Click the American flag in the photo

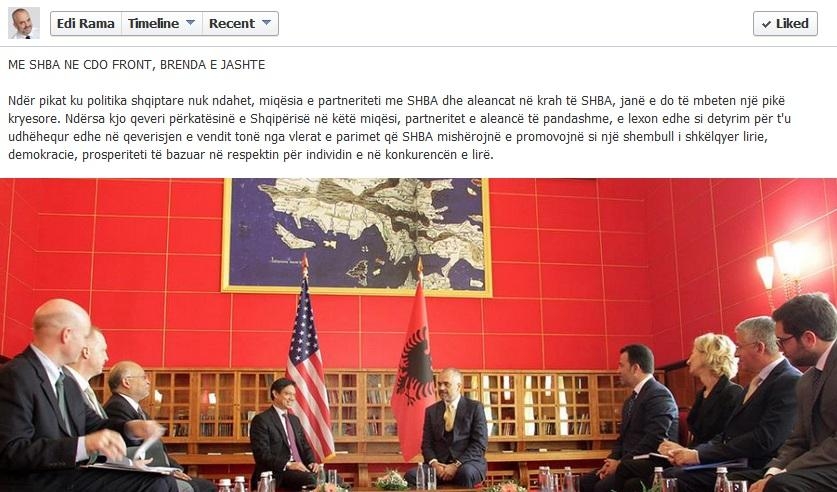pos(310,363)
